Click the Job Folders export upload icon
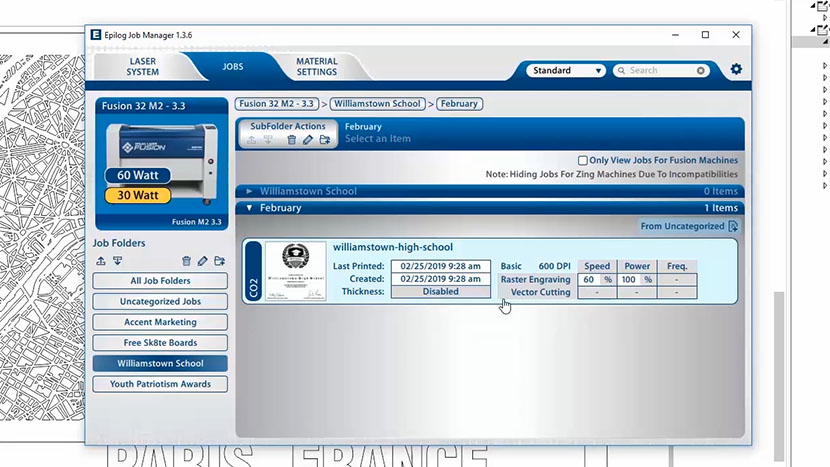 tap(101, 261)
